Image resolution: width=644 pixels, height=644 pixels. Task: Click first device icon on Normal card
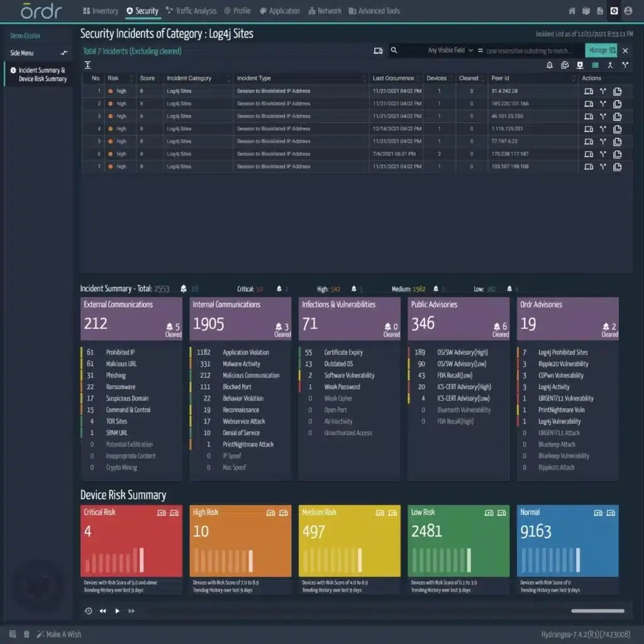[x=598, y=513]
